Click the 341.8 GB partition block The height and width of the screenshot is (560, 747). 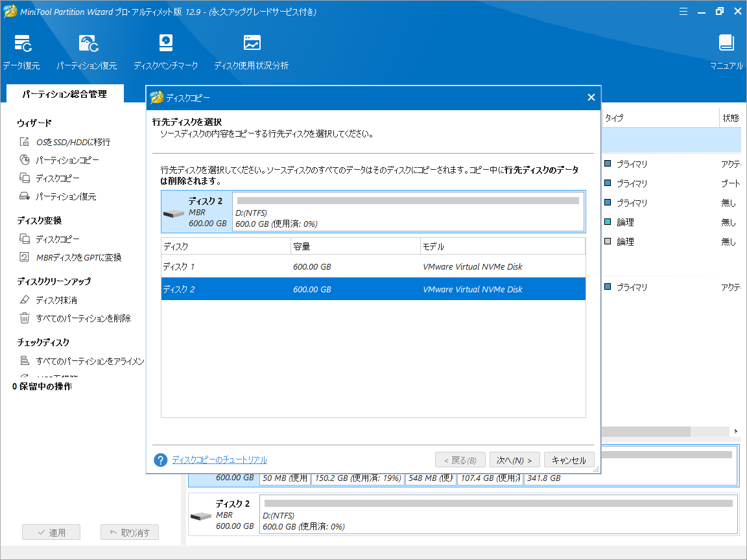coord(630,478)
